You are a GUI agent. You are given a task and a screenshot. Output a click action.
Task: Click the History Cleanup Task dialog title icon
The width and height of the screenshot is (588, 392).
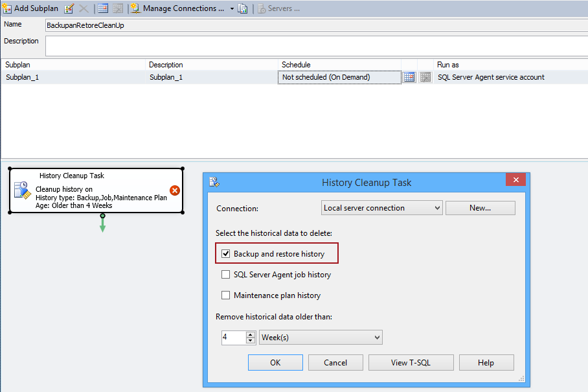214,182
